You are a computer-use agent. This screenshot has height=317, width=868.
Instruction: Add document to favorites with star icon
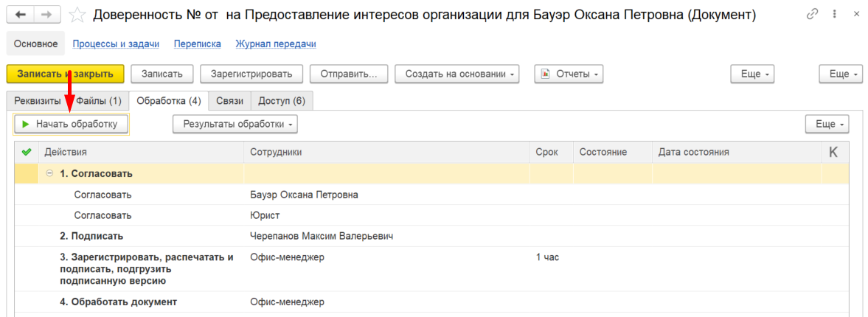pyautogui.click(x=77, y=15)
